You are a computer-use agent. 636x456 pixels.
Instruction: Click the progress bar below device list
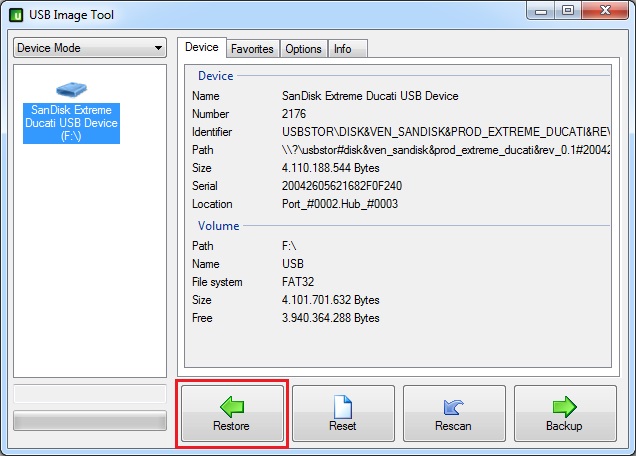click(x=90, y=420)
